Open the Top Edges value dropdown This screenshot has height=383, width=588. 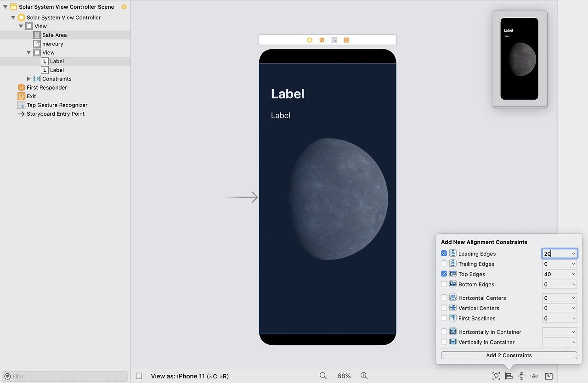(573, 274)
